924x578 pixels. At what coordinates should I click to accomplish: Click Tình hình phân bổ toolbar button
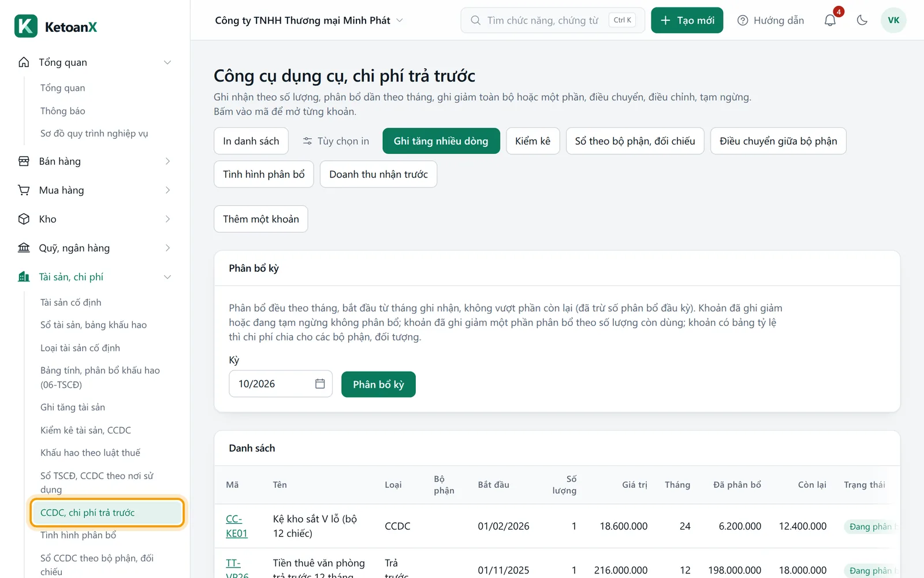tap(264, 175)
